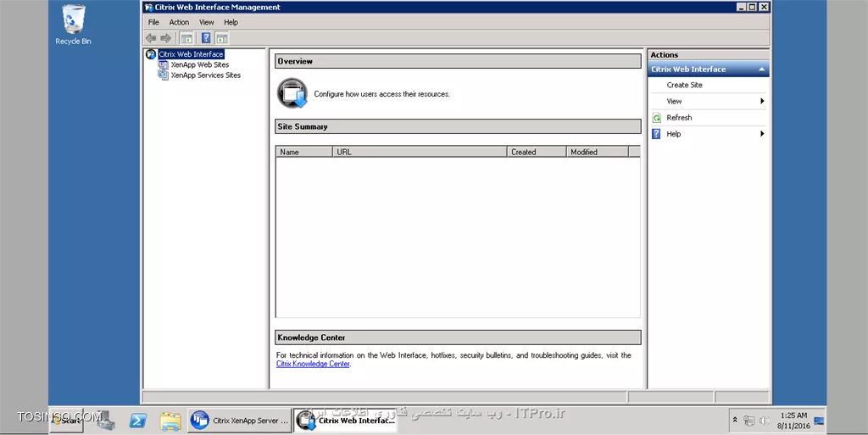
Task: Open the Action menu
Action: (179, 22)
